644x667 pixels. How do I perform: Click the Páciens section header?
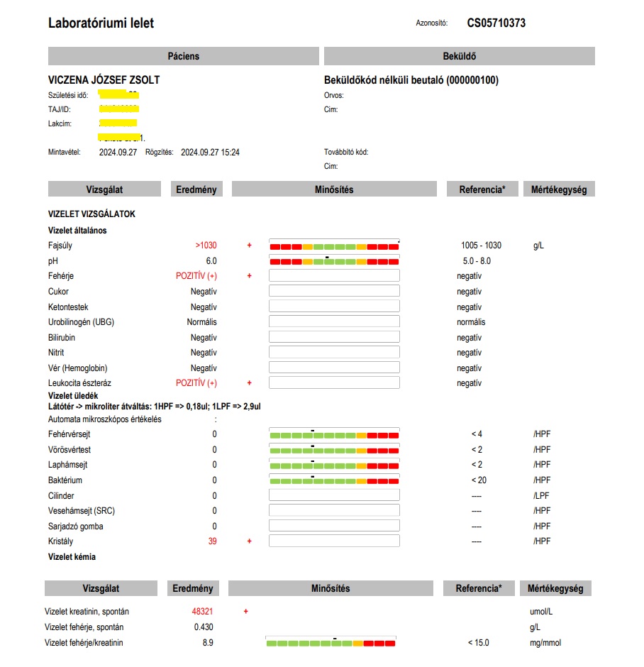tap(184, 56)
